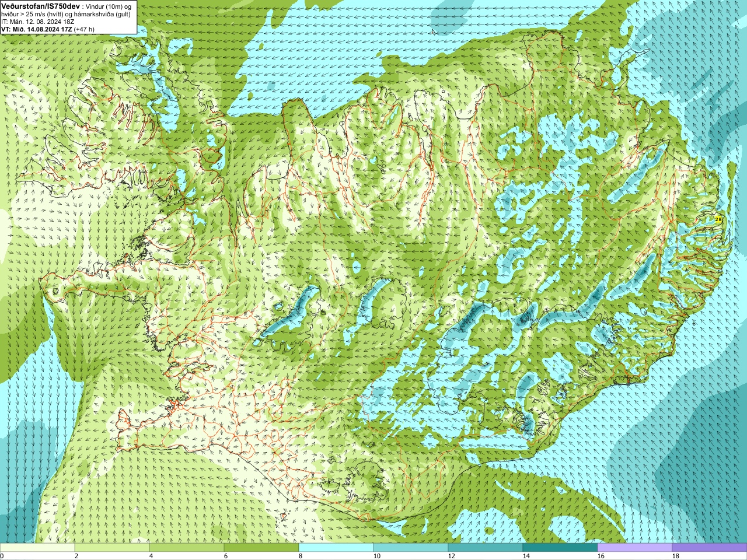Click the yellow 28 gust marker
The width and height of the screenshot is (747, 560).
pyautogui.click(x=718, y=219)
